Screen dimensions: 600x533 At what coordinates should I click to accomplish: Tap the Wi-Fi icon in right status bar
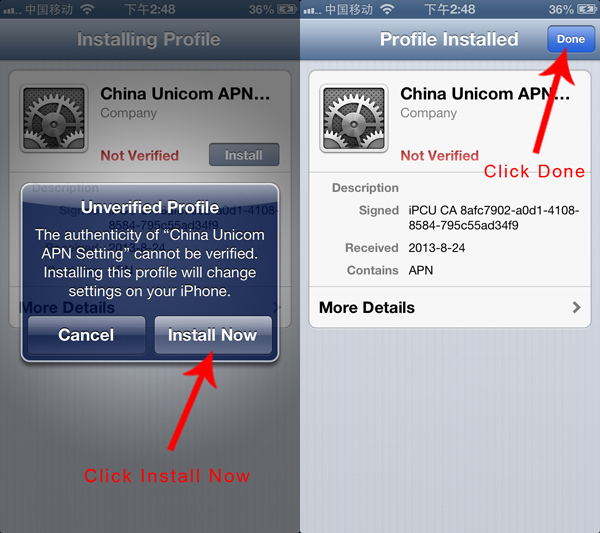pos(387,9)
